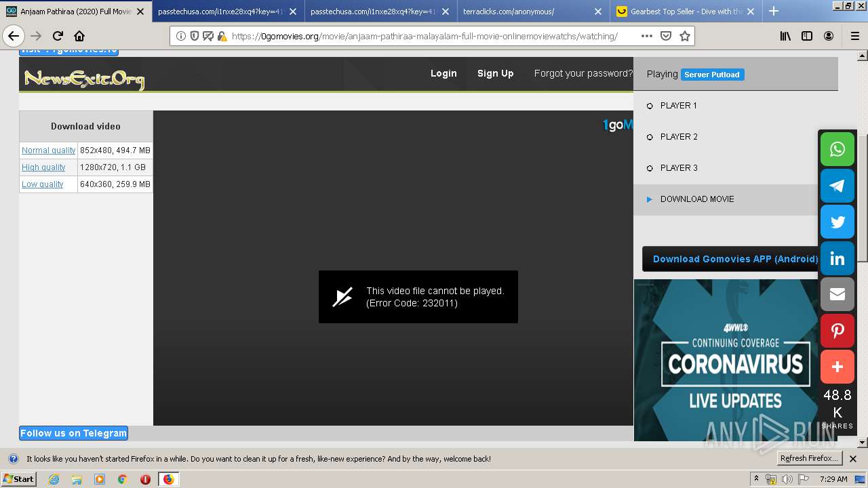Toggle the sidebar view icon

807,36
